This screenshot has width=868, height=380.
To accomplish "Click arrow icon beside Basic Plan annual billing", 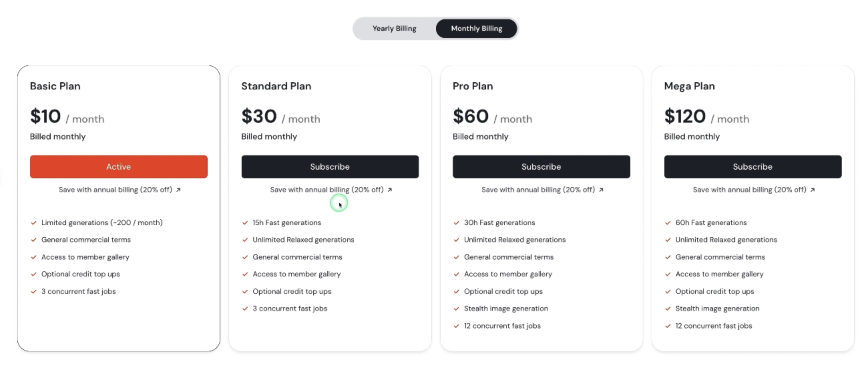I will [x=178, y=190].
